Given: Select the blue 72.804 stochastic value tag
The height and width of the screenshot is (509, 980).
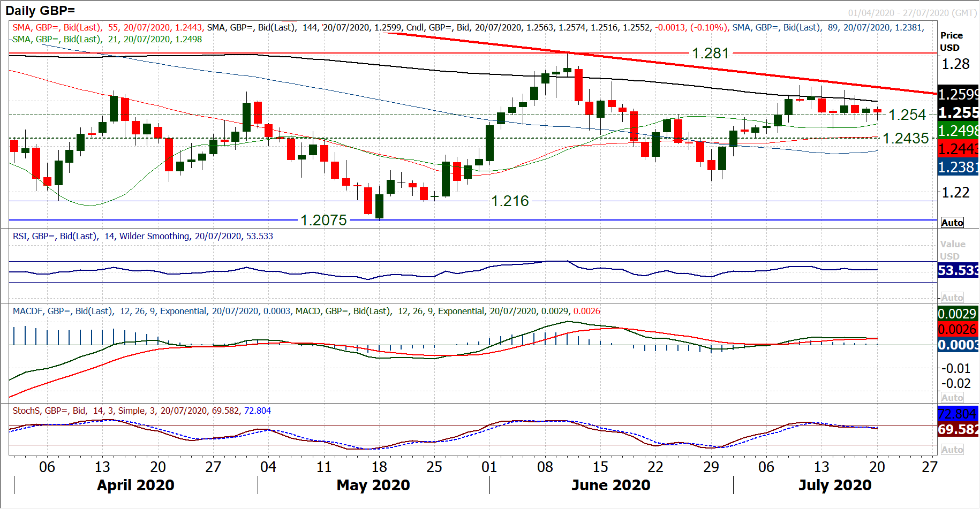Looking at the screenshot, I should (x=958, y=414).
